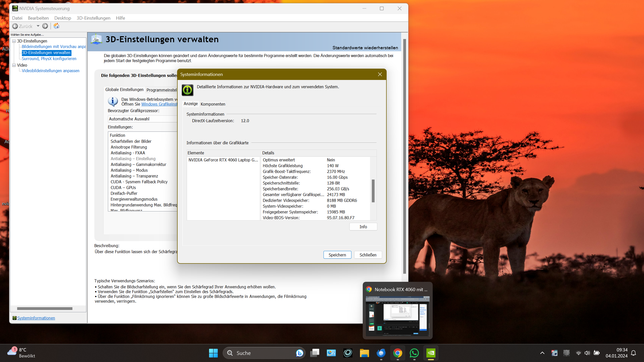Click the Elemente column header
The height and width of the screenshot is (362, 644).
[x=223, y=153]
